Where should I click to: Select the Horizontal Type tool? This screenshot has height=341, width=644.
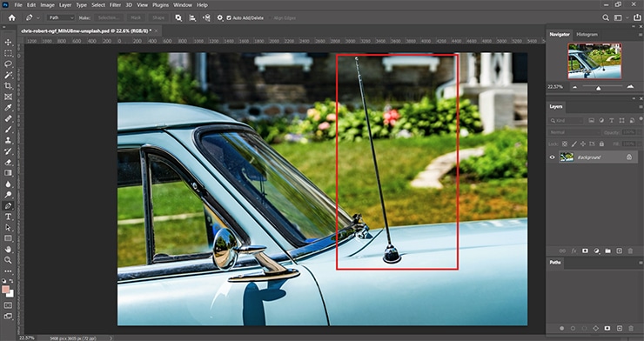click(8, 217)
